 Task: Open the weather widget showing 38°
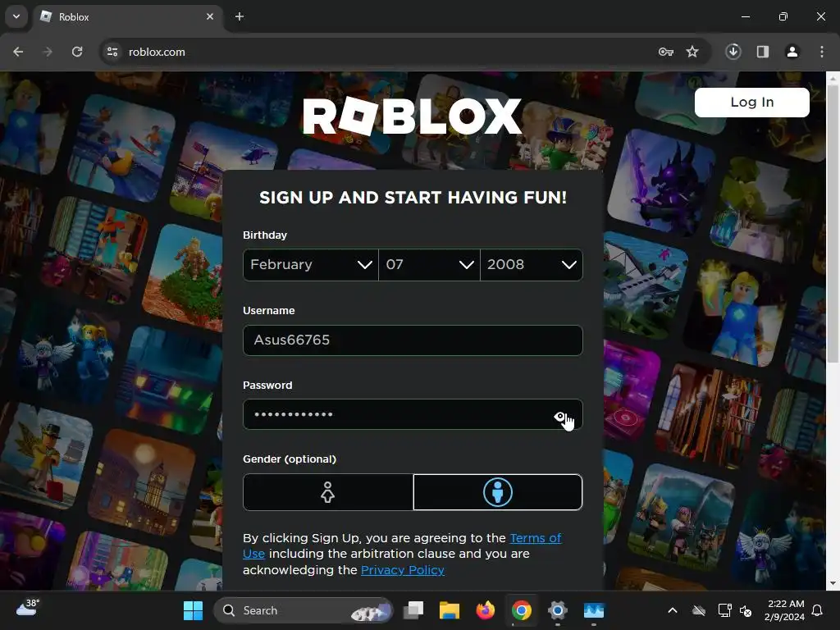click(x=27, y=608)
